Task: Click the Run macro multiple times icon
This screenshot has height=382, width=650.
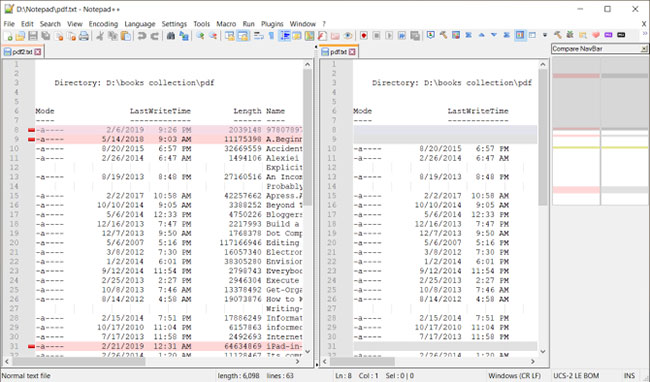Action: click(x=402, y=36)
